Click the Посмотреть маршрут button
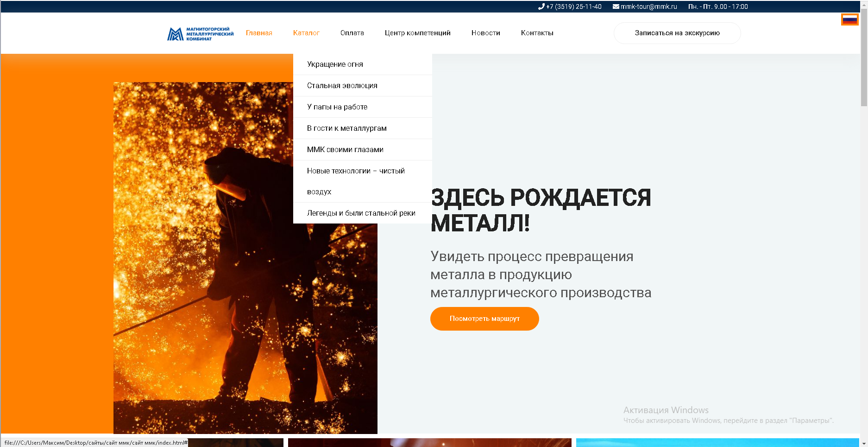 click(484, 319)
